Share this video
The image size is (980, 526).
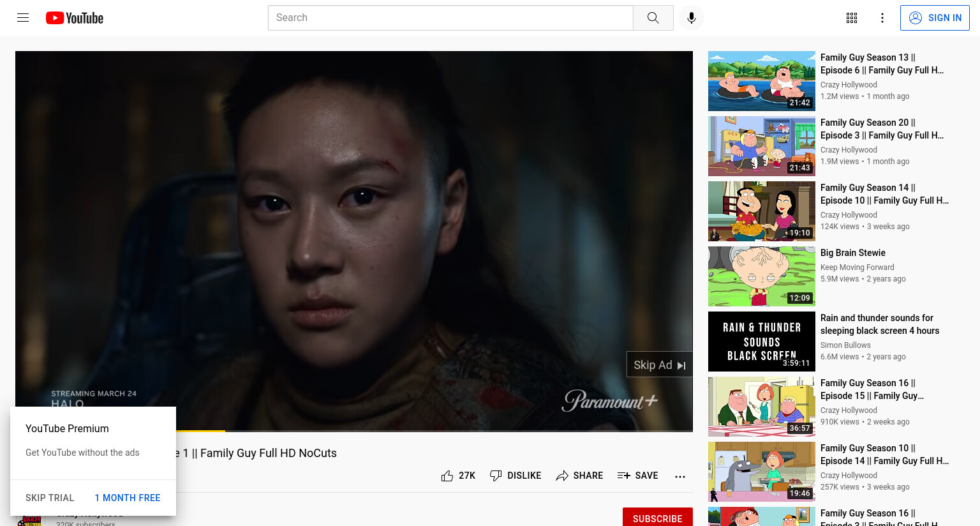[x=579, y=476]
